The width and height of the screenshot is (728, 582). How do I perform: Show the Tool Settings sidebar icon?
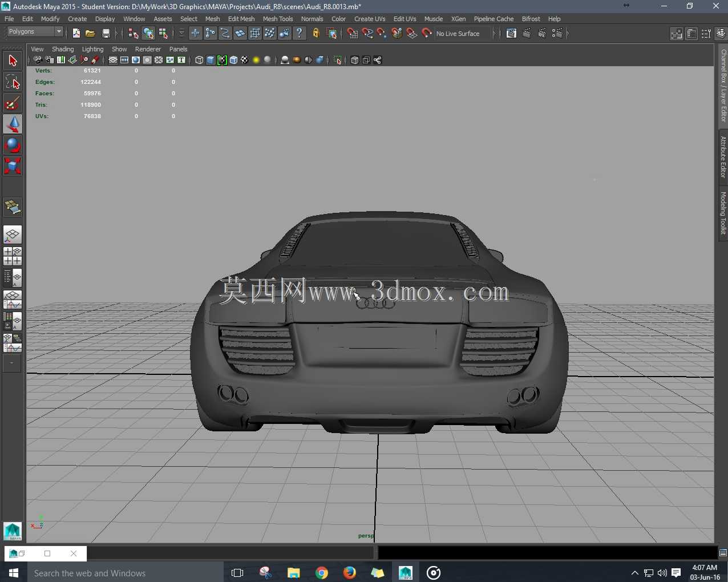pos(706,34)
